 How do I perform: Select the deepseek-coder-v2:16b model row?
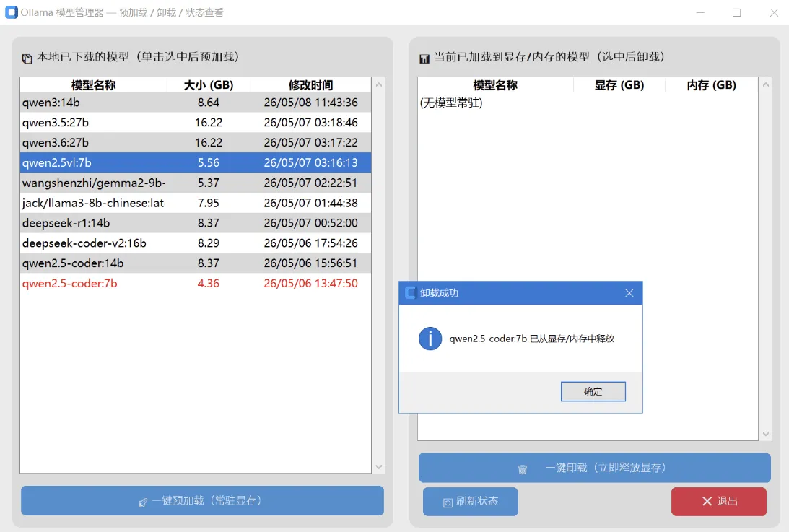click(x=196, y=243)
